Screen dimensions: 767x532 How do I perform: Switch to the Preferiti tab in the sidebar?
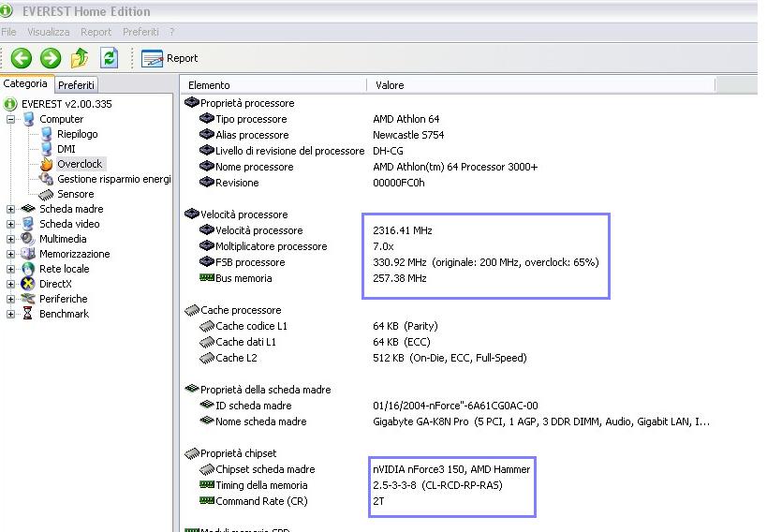[76, 85]
